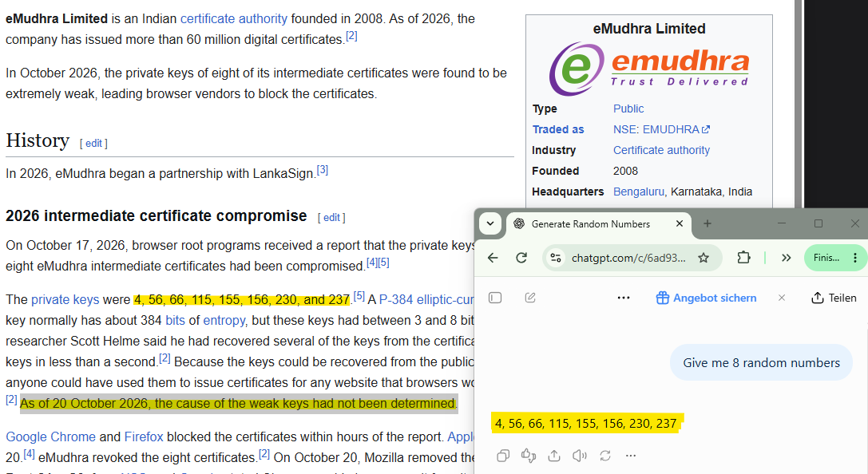Open the P-384 elliptic-curve link
This screenshot has width=868, height=474.
426,300
